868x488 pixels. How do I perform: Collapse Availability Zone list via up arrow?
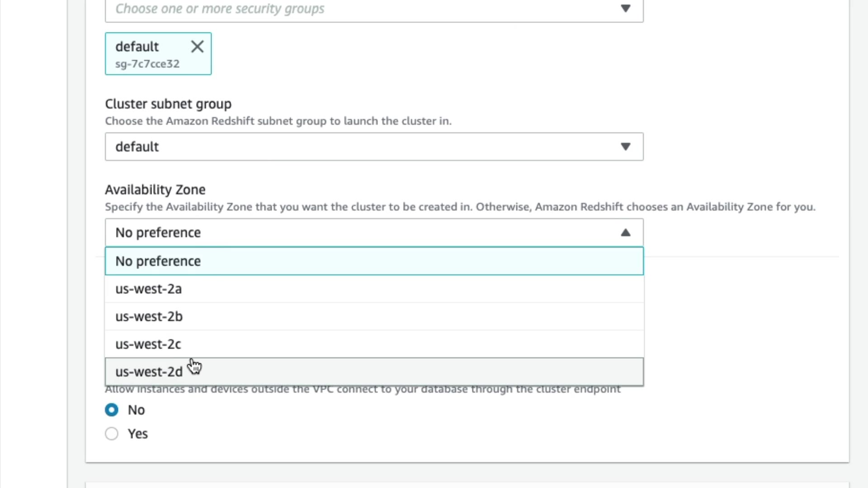pyautogui.click(x=625, y=233)
